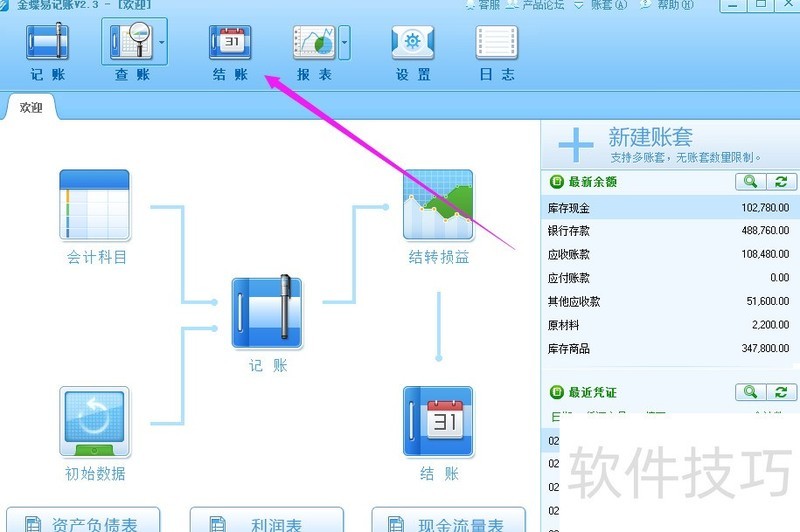
Task: Open the 现金流量表 report button
Action: coord(448,520)
